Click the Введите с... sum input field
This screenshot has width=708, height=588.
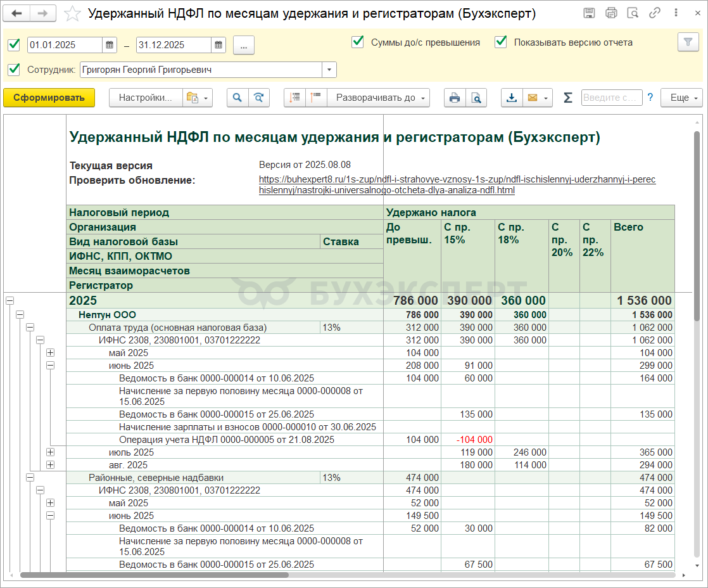click(x=611, y=98)
